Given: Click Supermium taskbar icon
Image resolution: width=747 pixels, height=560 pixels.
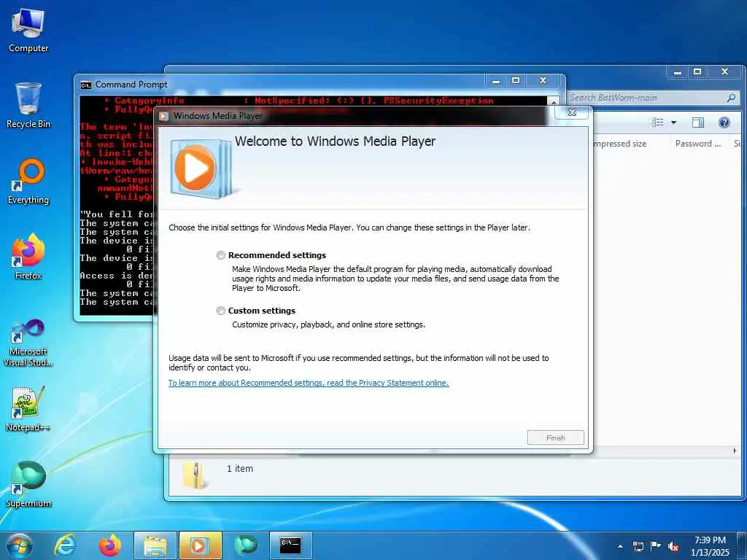Looking at the screenshot, I should pyautogui.click(x=245, y=545).
